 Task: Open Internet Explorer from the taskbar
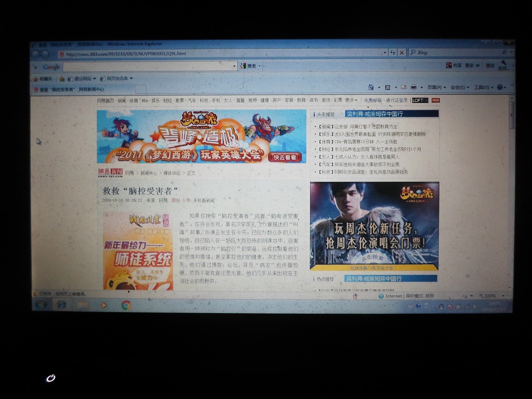tap(62, 305)
